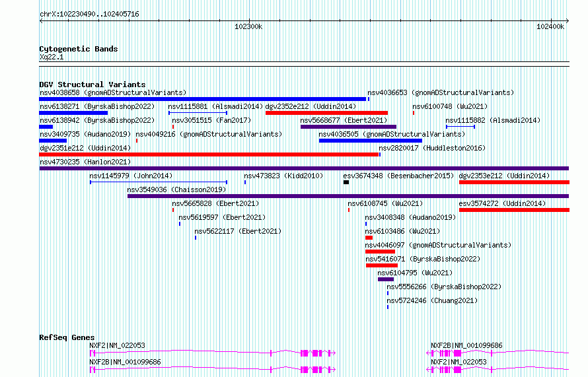Viewport: 588px width, 377px height.
Task: Open variant nsv4036653 gnomADStructuralVariants label
Action: (x=441, y=92)
